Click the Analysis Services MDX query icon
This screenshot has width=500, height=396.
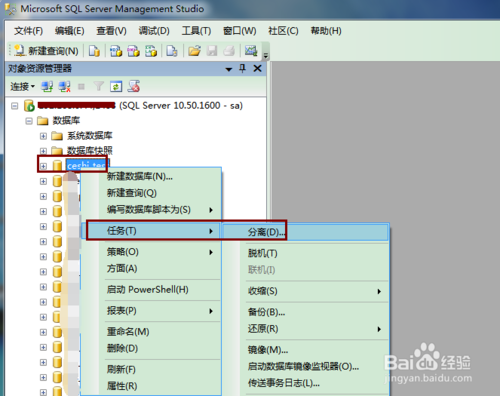(x=116, y=51)
